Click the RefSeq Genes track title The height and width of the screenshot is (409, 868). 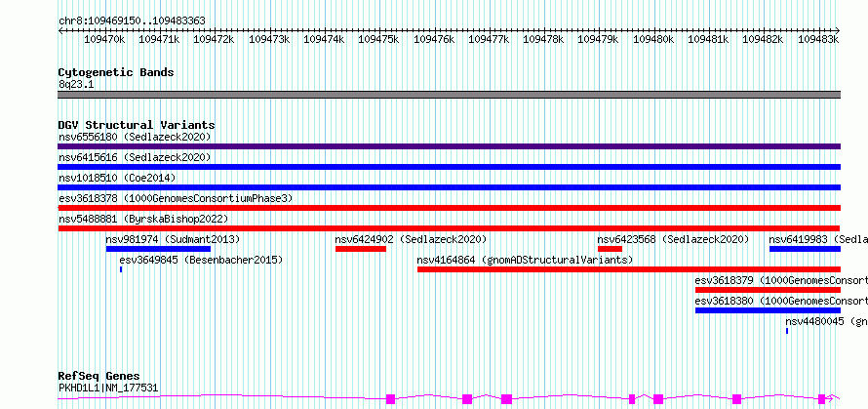[99, 377]
